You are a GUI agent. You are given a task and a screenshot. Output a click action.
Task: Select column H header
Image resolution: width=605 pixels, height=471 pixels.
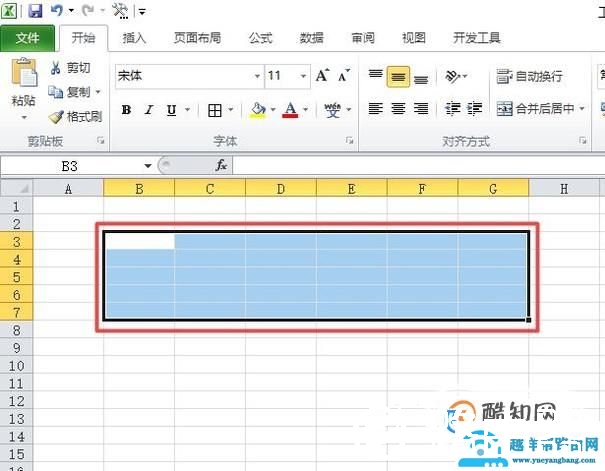[x=564, y=189]
